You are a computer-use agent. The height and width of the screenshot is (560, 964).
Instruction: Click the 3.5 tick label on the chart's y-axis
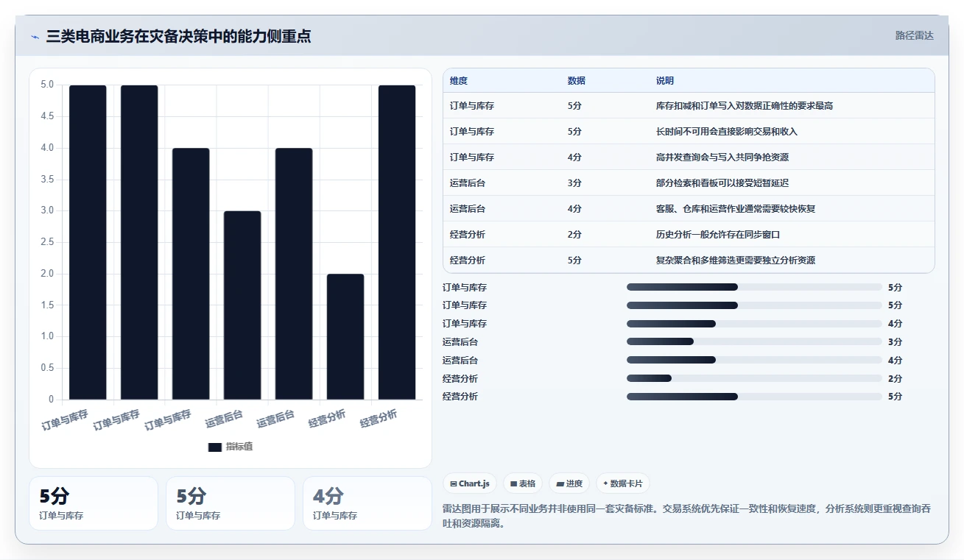[47, 179]
